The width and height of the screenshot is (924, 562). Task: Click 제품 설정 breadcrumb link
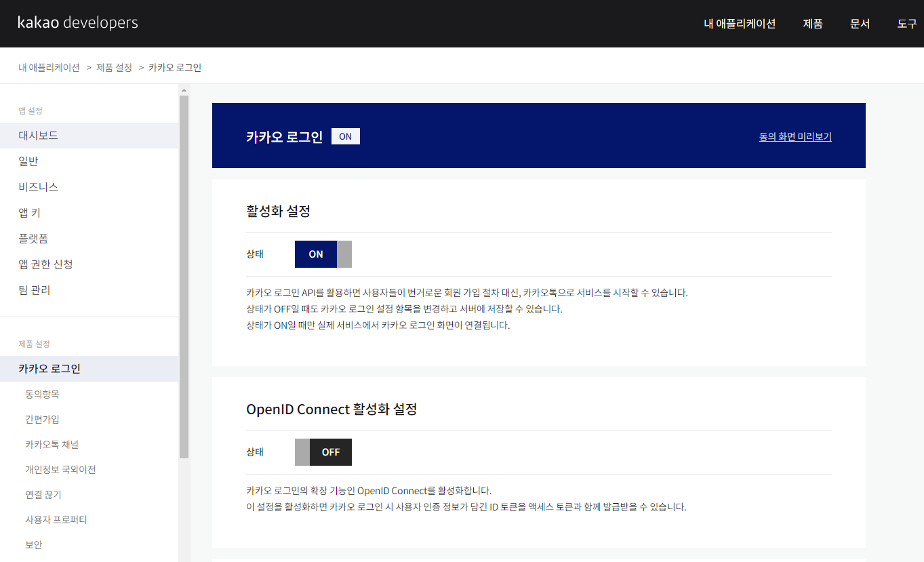[x=114, y=67]
